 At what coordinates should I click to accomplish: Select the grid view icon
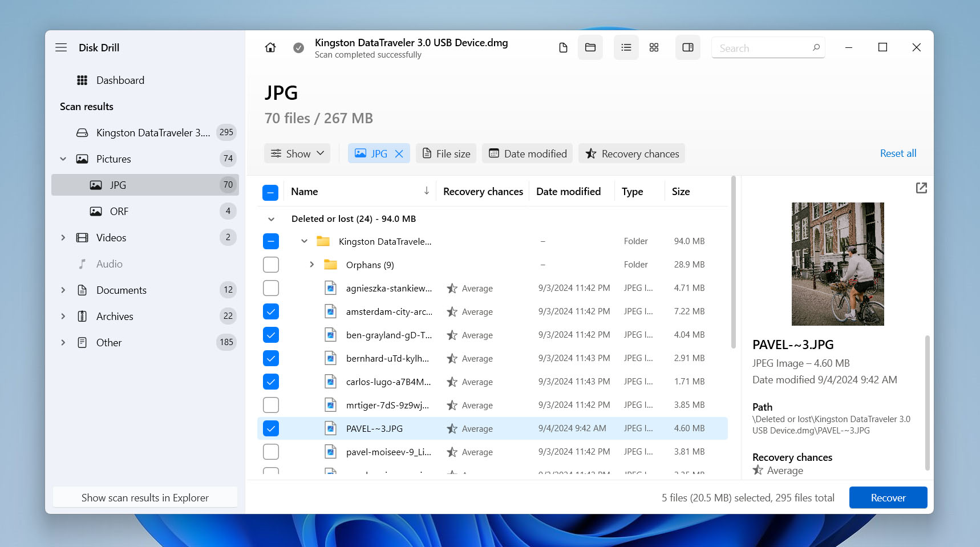coord(654,47)
